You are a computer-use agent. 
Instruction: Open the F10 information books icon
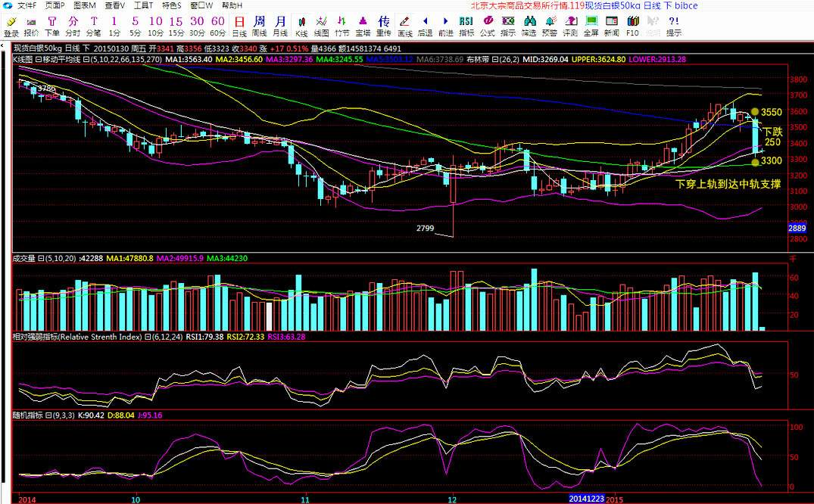pos(632,26)
